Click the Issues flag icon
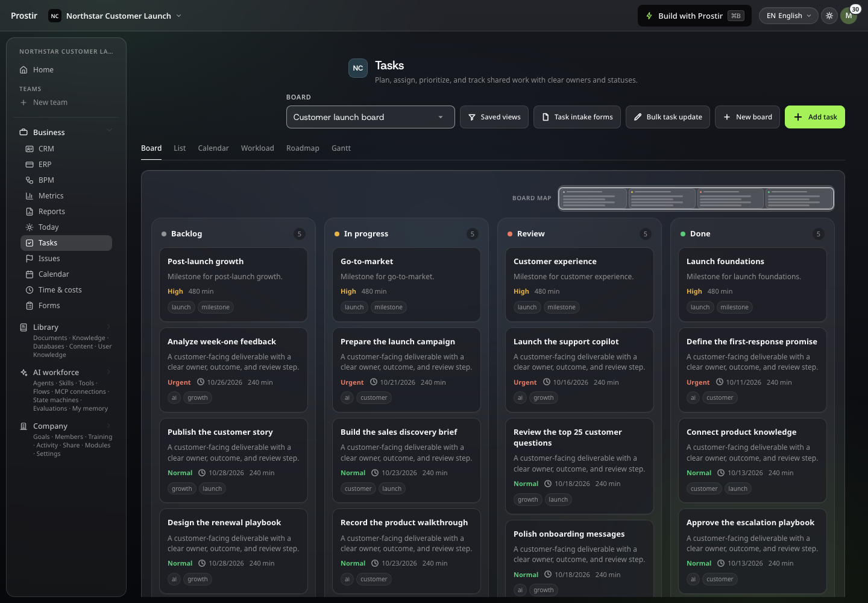This screenshot has width=868, height=603. pos(29,259)
